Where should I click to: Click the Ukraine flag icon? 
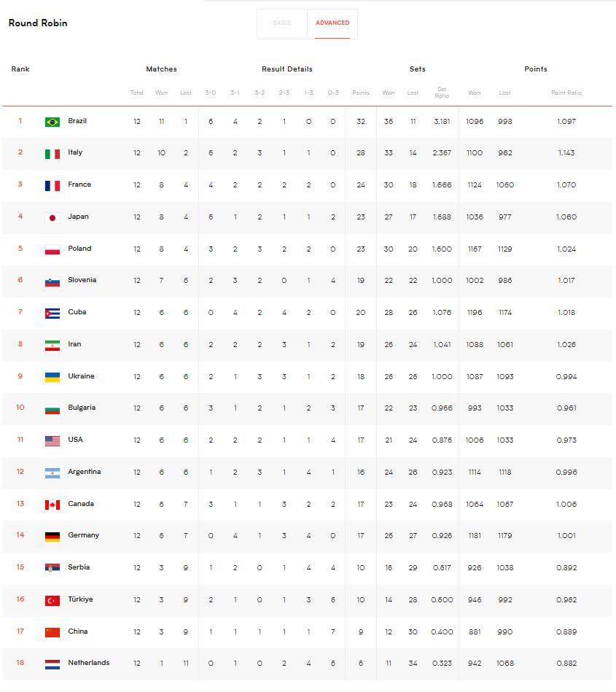(x=52, y=377)
